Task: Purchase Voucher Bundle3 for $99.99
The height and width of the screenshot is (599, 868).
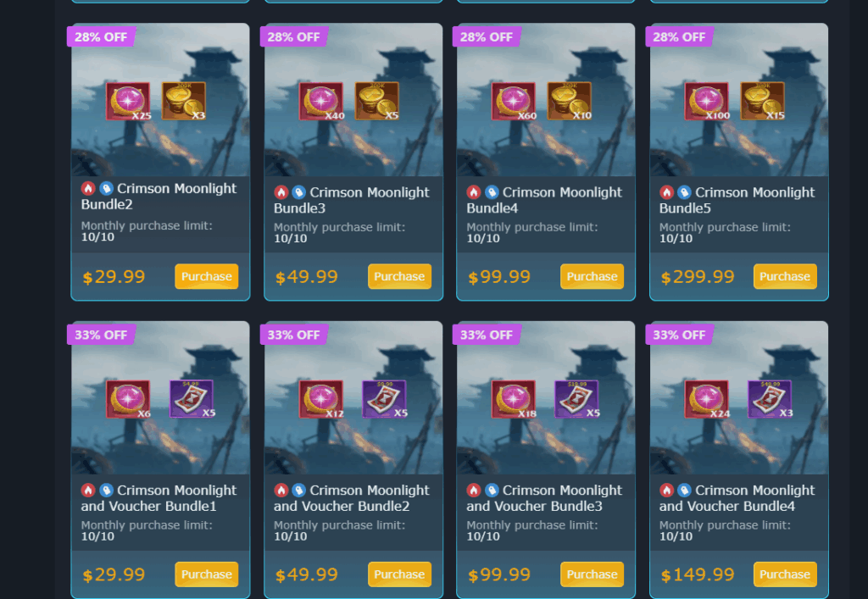Action: [x=592, y=574]
